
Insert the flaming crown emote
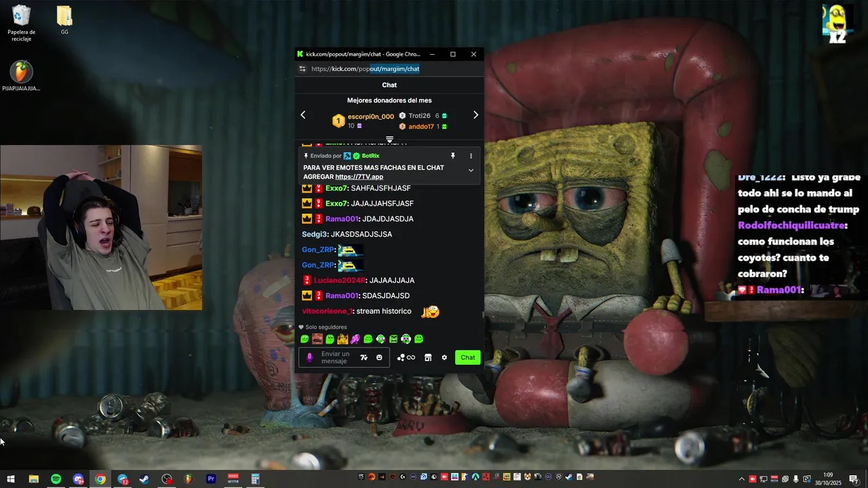click(x=342, y=339)
